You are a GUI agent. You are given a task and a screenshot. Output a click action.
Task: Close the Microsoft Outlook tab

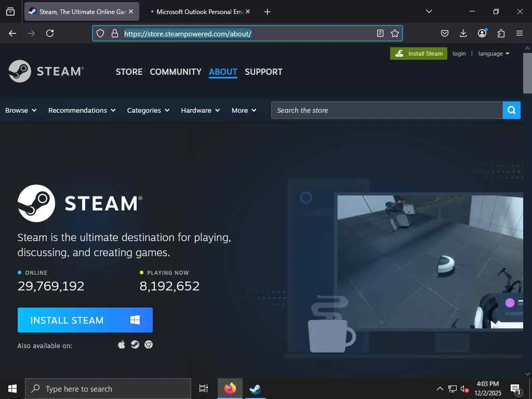click(x=248, y=11)
